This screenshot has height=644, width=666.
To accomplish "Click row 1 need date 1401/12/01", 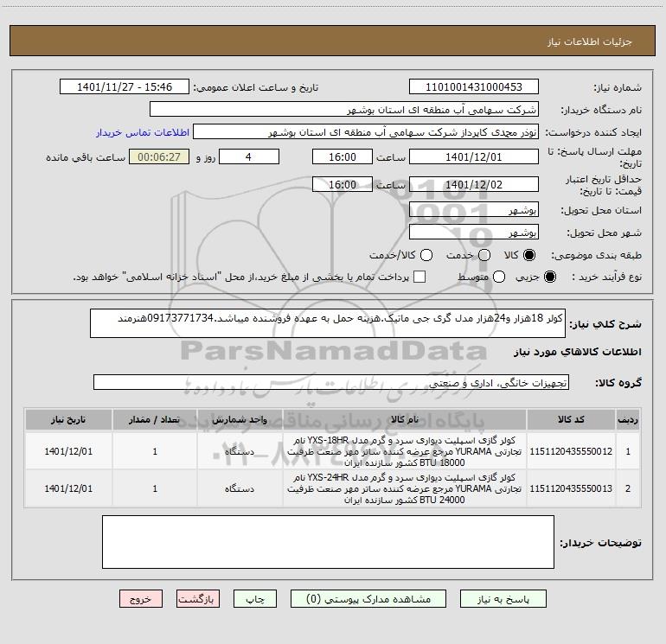I will [68, 451].
